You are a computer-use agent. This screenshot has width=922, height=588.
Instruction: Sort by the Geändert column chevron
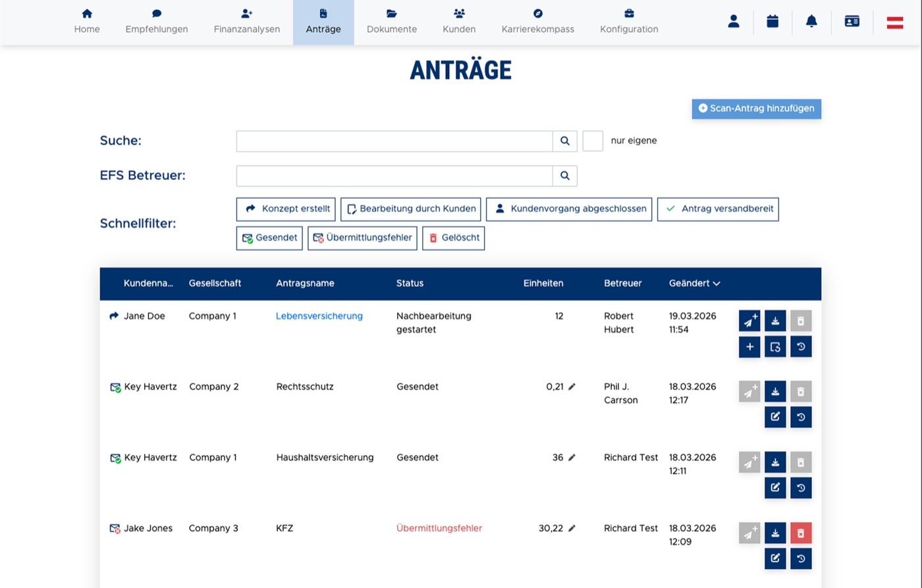(x=717, y=284)
